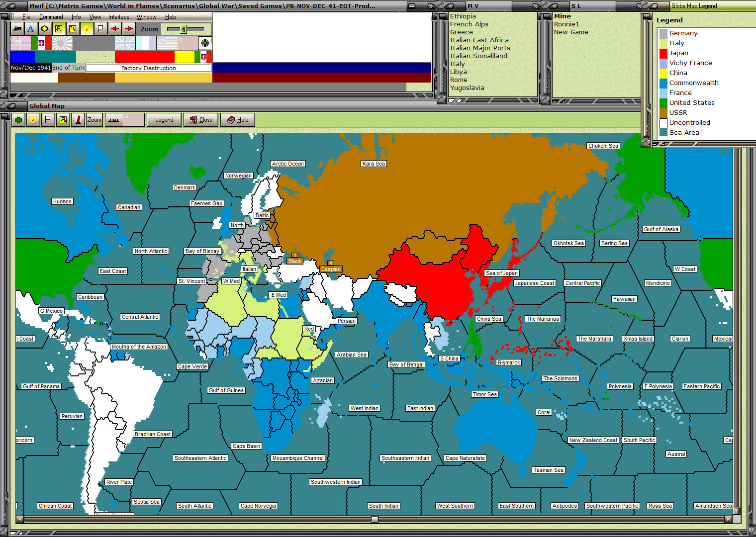Screen dimensions: 756x537
Task: Select Italian East Africa in the M V list
Action: 479,40
